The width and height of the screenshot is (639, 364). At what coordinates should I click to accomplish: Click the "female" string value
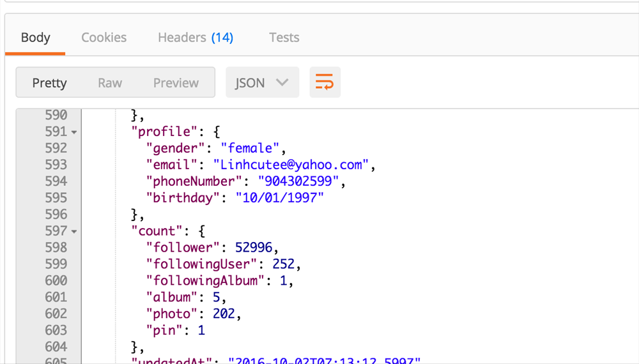pyautogui.click(x=250, y=148)
